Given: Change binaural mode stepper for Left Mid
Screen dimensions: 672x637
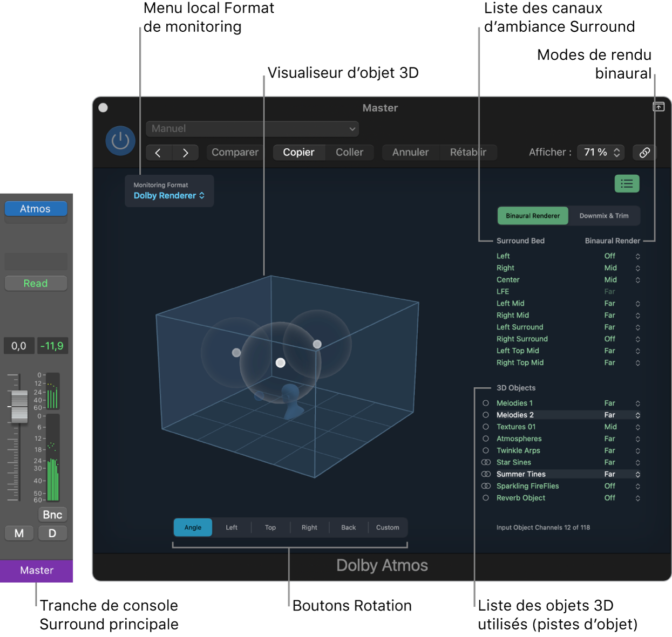Looking at the screenshot, I should pos(637,304).
